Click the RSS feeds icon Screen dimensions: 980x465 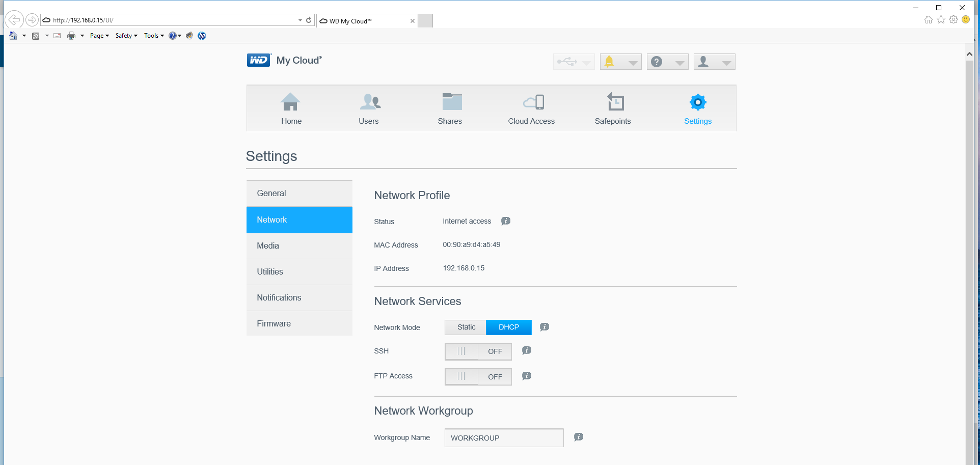point(36,36)
